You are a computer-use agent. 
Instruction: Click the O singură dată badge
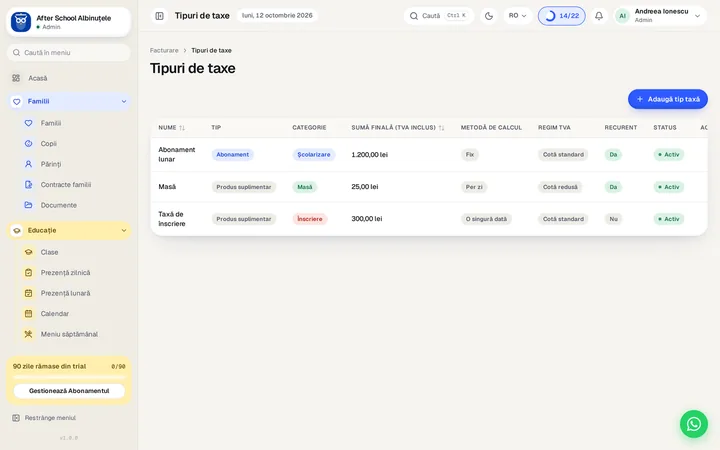point(486,219)
